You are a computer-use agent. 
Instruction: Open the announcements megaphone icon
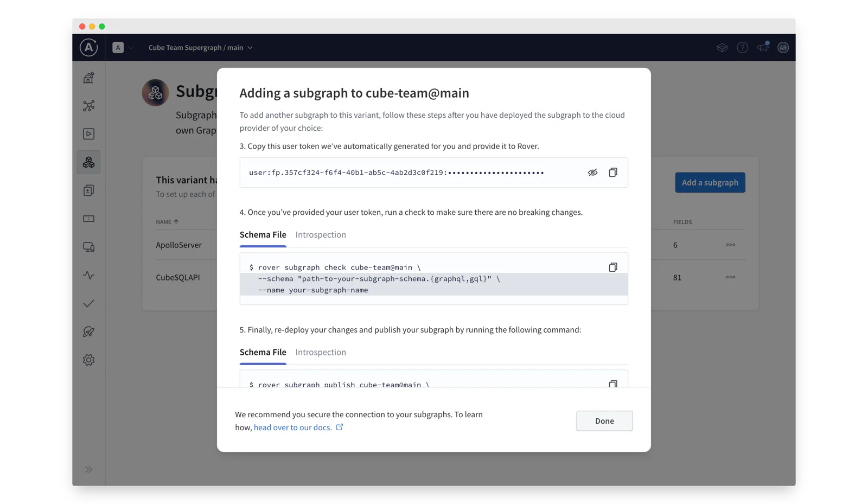pos(763,47)
